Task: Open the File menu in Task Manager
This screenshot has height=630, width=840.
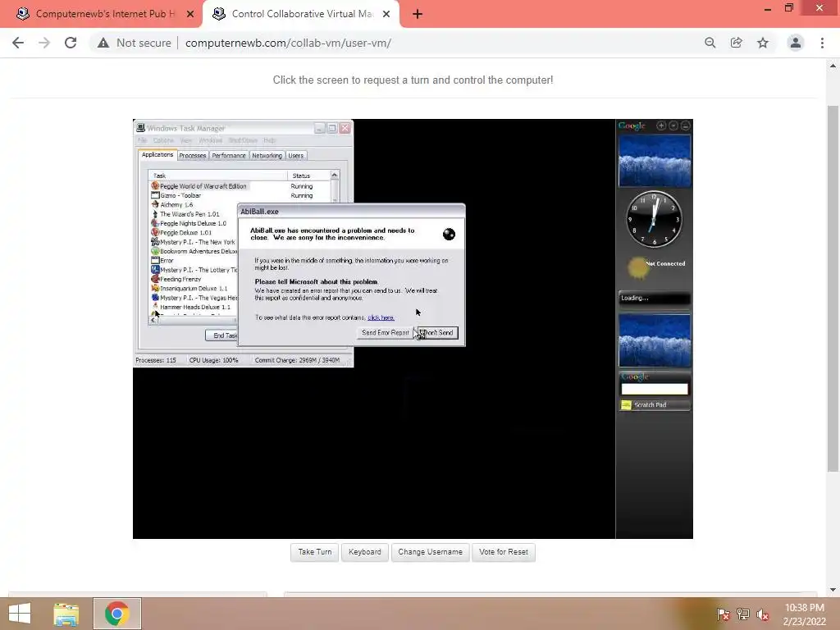Action: click(142, 140)
